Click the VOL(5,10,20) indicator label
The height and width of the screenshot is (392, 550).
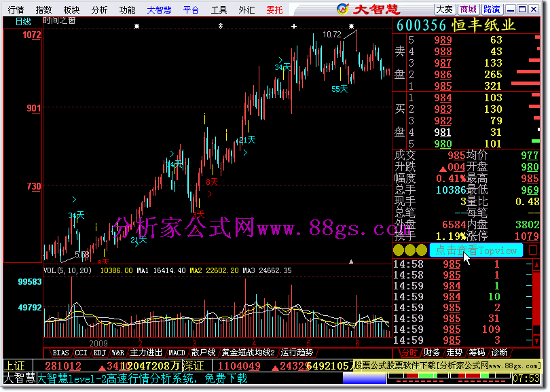tap(67, 270)
